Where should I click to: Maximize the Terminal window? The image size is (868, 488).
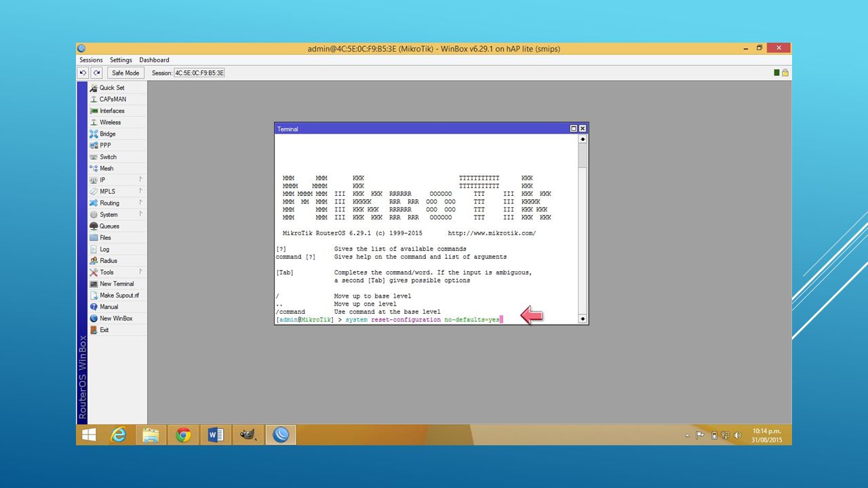click(x=574, y=129)
